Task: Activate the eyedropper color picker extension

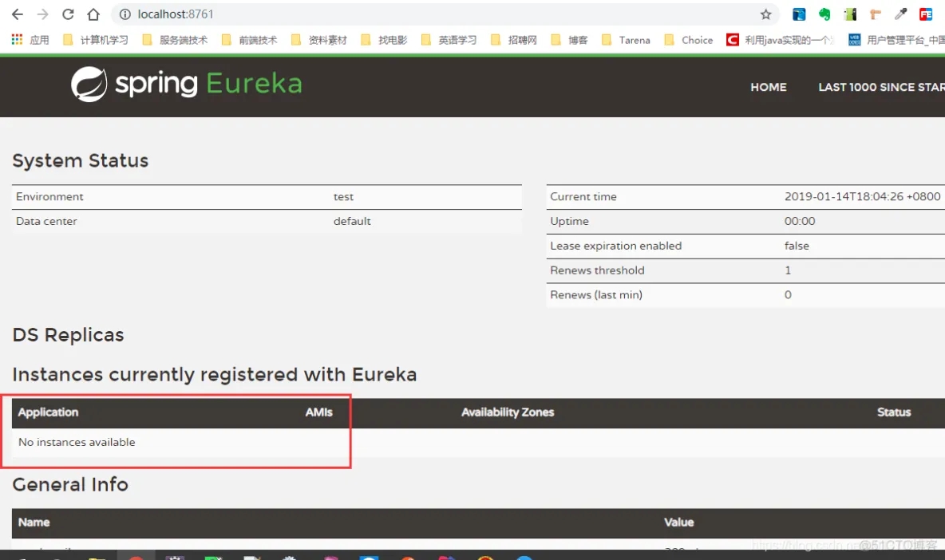Action: click(x=900, y=14)
